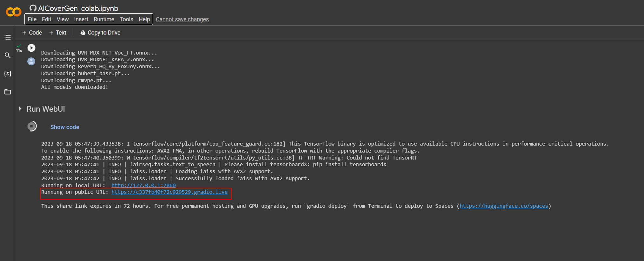Open the File menu

coord(32,19)
